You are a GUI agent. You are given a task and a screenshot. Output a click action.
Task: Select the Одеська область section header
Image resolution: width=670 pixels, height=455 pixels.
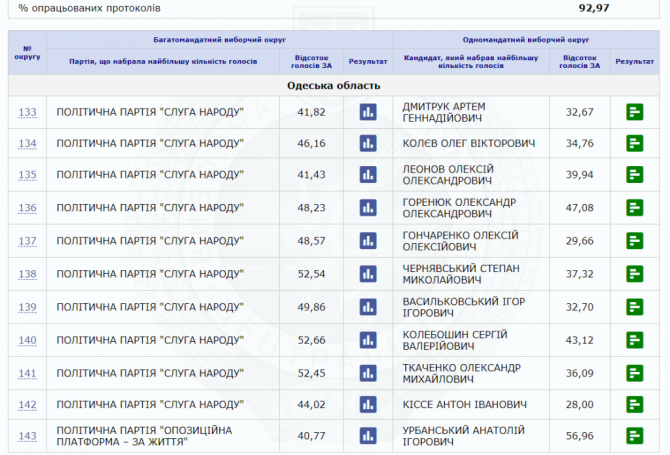pos(334,85)
